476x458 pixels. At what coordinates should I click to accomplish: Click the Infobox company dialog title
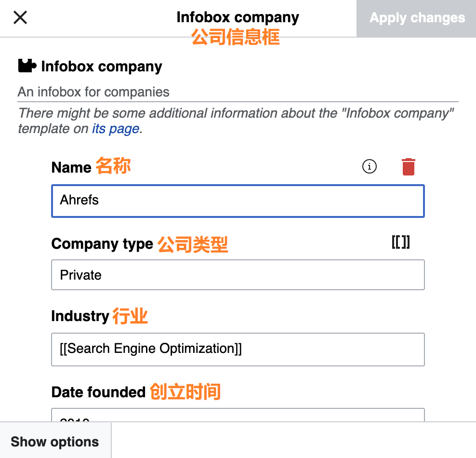[238, 17]
